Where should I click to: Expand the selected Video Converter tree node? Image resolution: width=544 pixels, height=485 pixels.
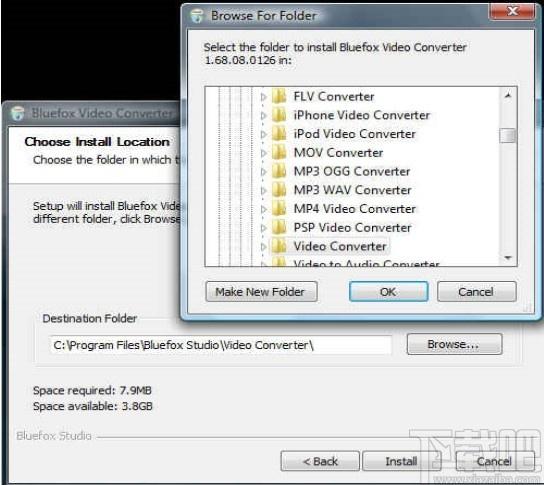coord(264,247)
